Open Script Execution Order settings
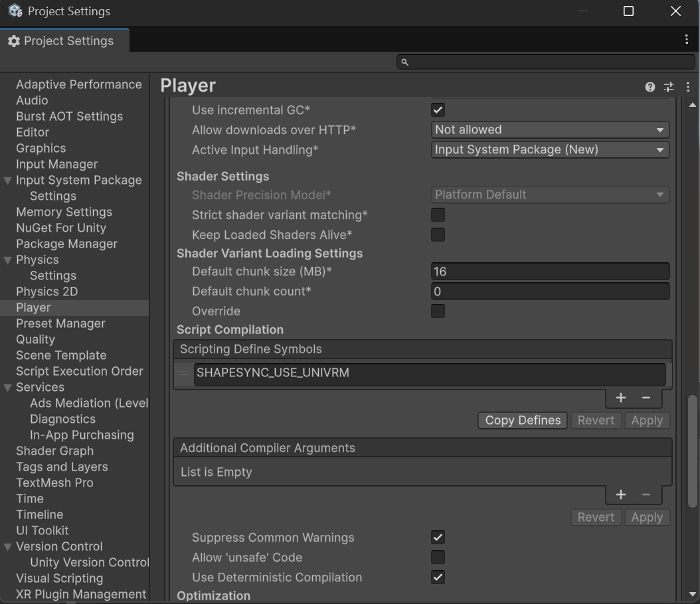Image resolution: width=700 pixels, height=604 pixels. point(80,371)
